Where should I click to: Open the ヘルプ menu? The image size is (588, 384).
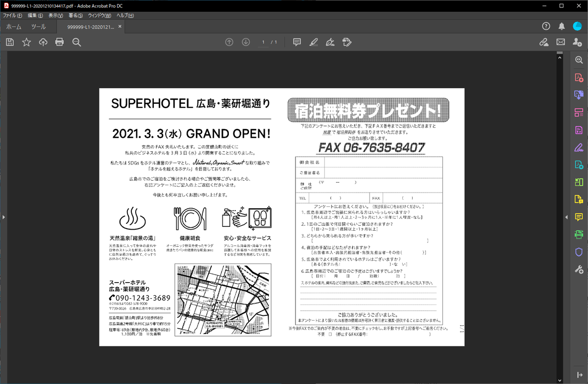(x=125, y=16)
